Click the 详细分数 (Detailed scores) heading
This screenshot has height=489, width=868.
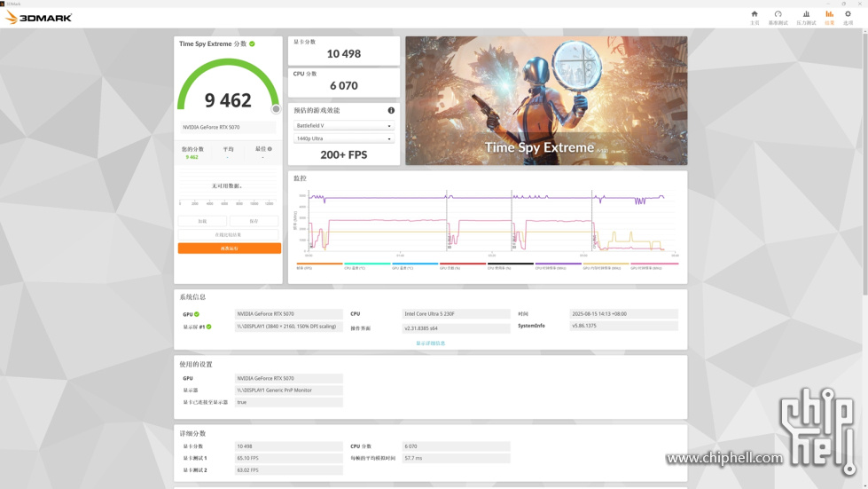tap(192, 434)
